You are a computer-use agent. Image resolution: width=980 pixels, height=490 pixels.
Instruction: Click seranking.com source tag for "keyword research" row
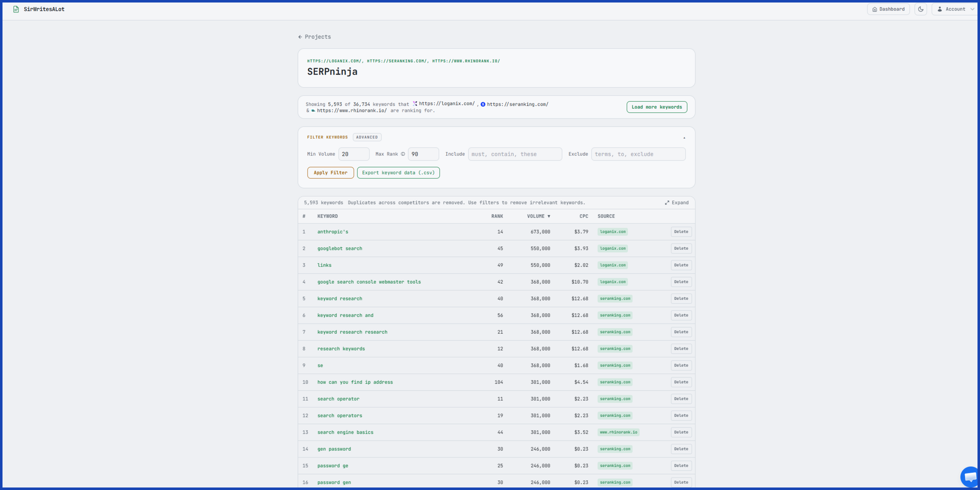pos(615,299)
